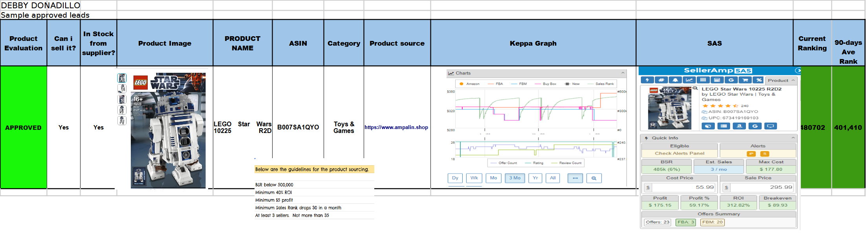This screenshot has width=868, height=240.
Task: Open the Amazon 'a' icon under UPC
Action: pos(739,126)
